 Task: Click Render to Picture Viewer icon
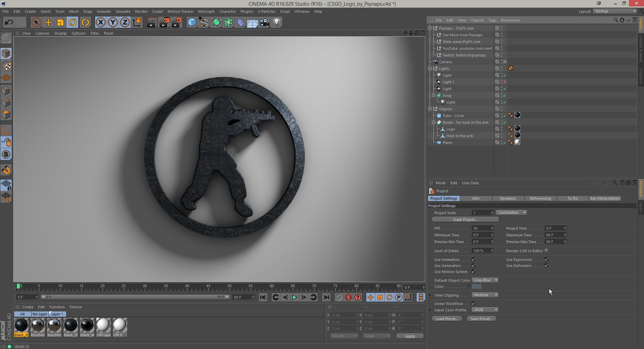[164, 23]
